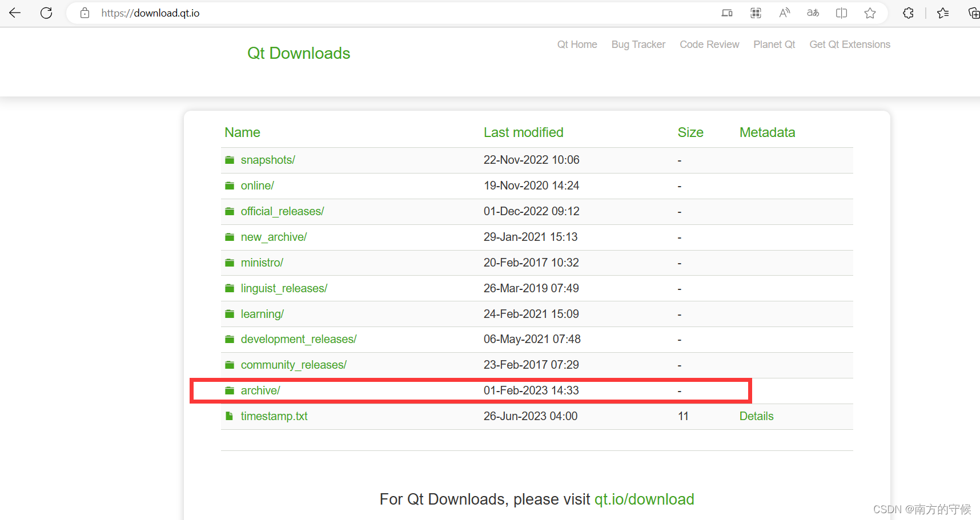This screenshot has height=520, width=980.
Task: Open the Favorites list icon
Action: (943, 13)
